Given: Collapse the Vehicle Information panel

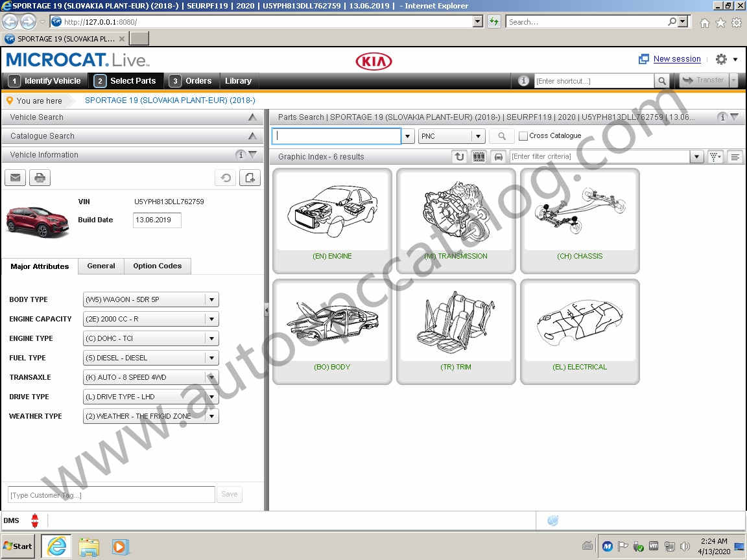Looking at the screenshot, I should [253, 155].
